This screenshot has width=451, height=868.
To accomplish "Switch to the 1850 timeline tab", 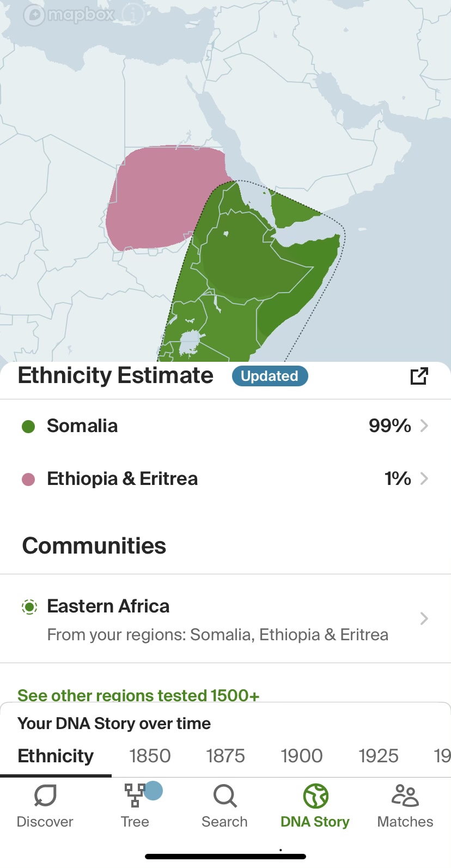I will tap(150, 756).
